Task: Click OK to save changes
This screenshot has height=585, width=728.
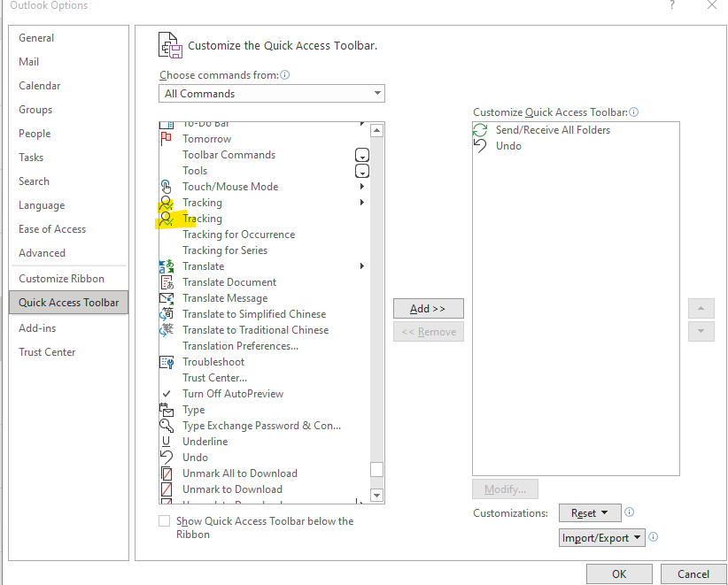Action: click(619, 573)
